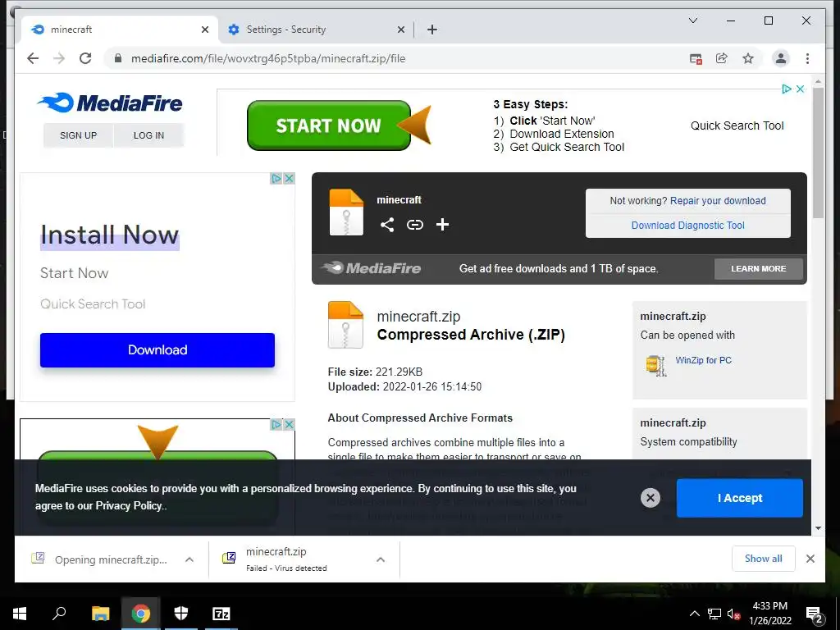
Task: Open 7-Zip from taskbar
Action: [x=221, y=614]
